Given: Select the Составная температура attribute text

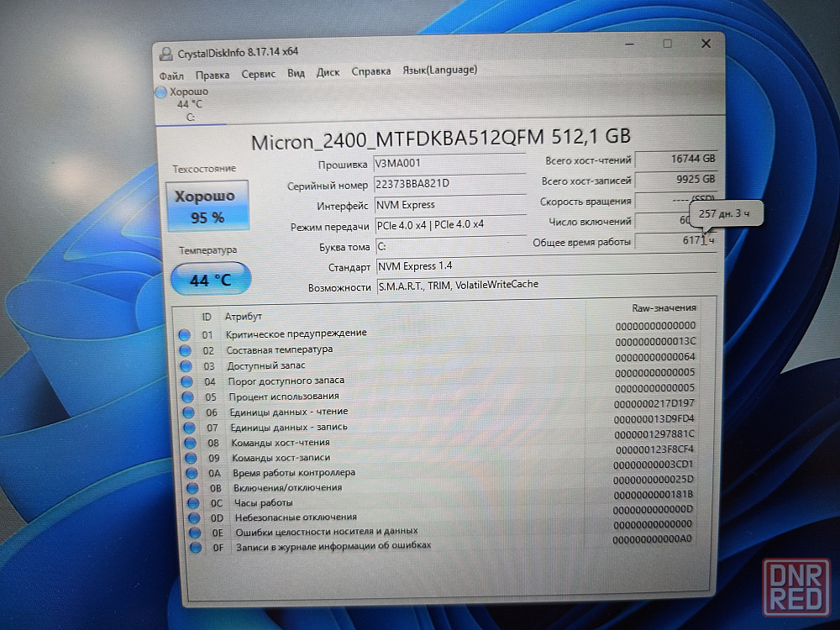Looking at the screenshot, I should pyautogui.click(x=280, y=349).
